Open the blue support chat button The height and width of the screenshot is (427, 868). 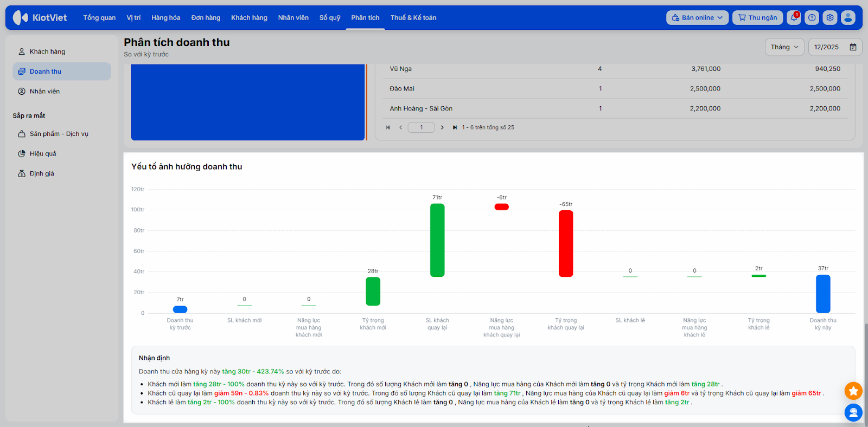point(853,413)
